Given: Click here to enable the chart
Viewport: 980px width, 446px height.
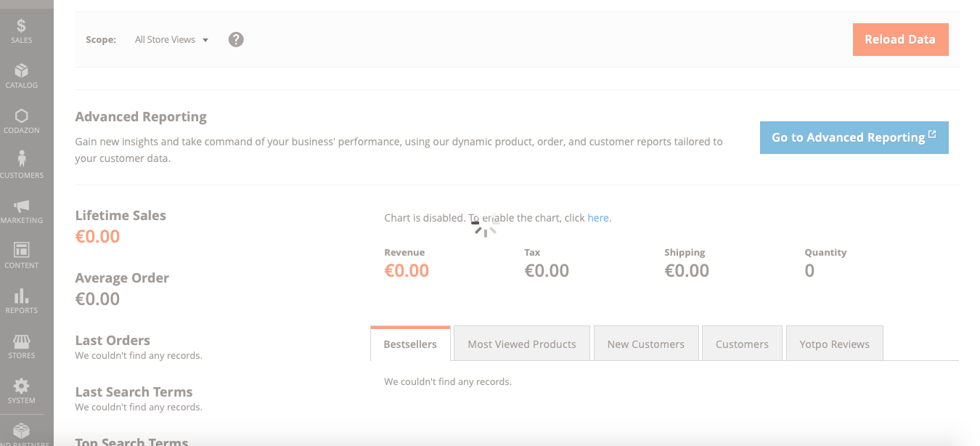Looking at the screenshot, I should (597, 217).
